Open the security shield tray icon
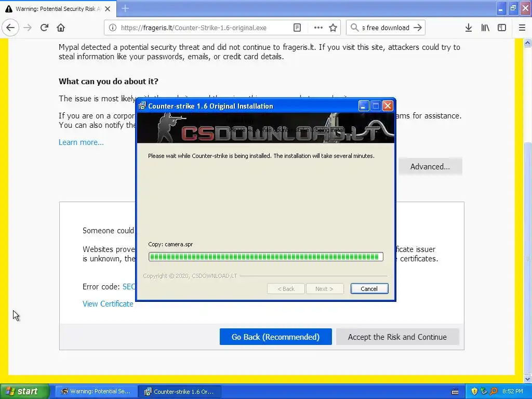The image size is (532, 399). [x=474, y=392]
